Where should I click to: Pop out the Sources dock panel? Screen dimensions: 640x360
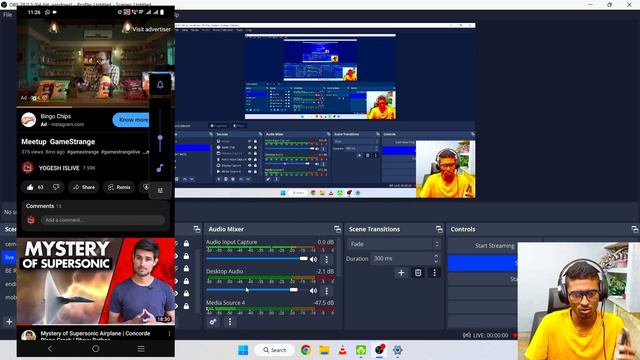197,229
